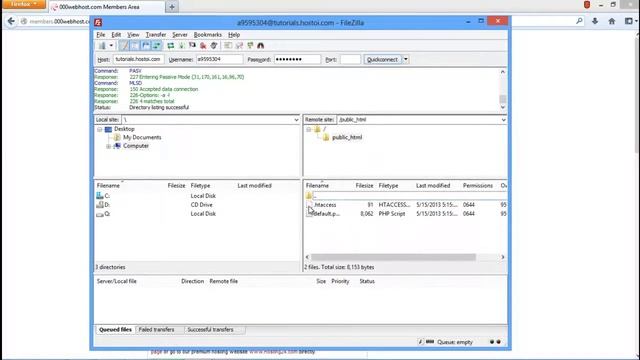The image size is (640, 360).
Task: Select the public_html folder in remote tree
Action: point(347,138)
